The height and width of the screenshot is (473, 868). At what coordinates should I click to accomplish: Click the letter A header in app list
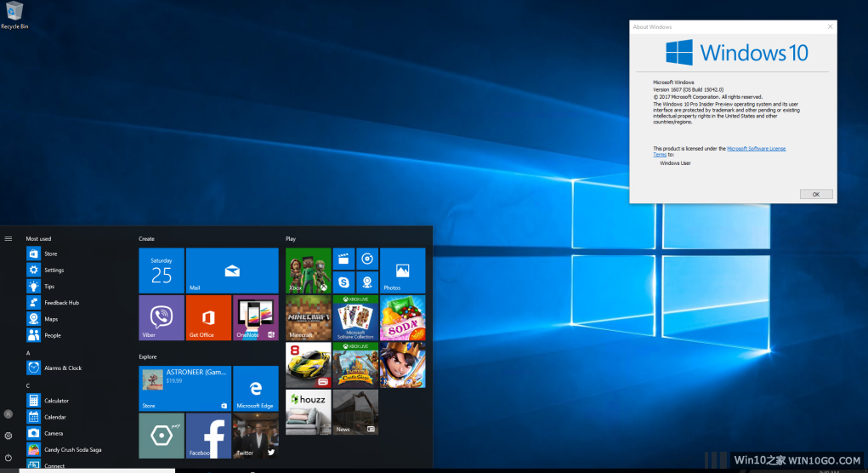28,352
